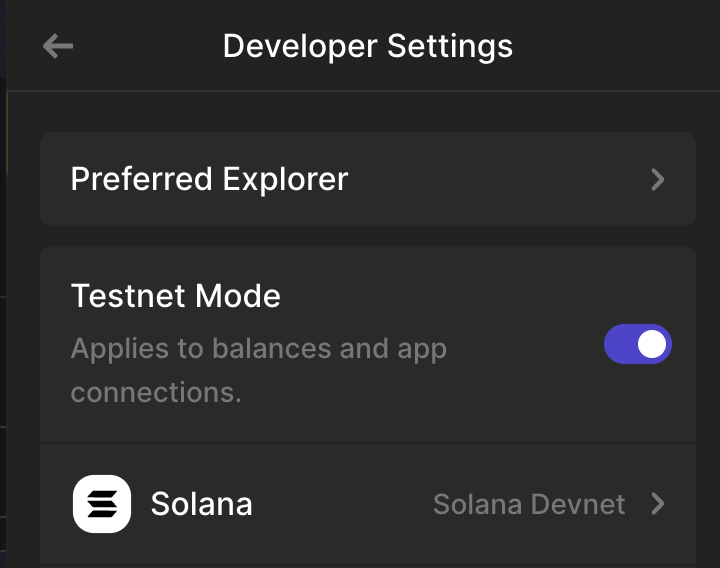Screen dimensions: 720x568
Task: Click the Developer Settings title
Action: tap(368, 46)
